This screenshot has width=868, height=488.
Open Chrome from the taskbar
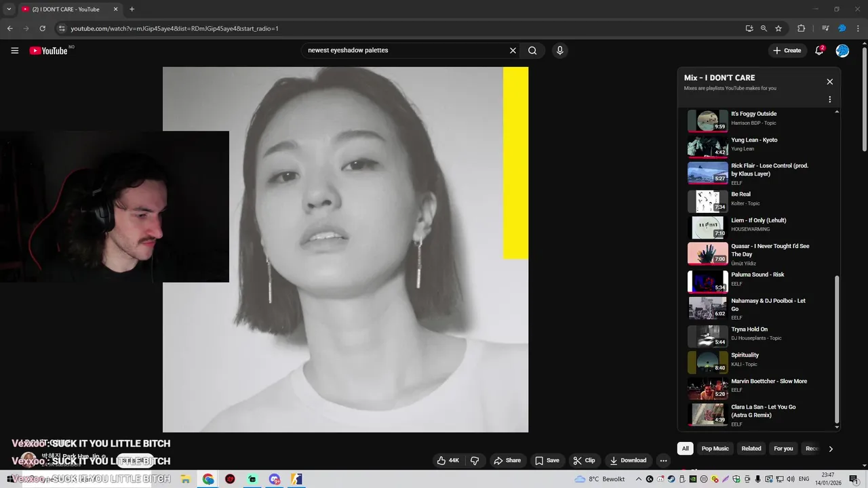click(208, 479)
